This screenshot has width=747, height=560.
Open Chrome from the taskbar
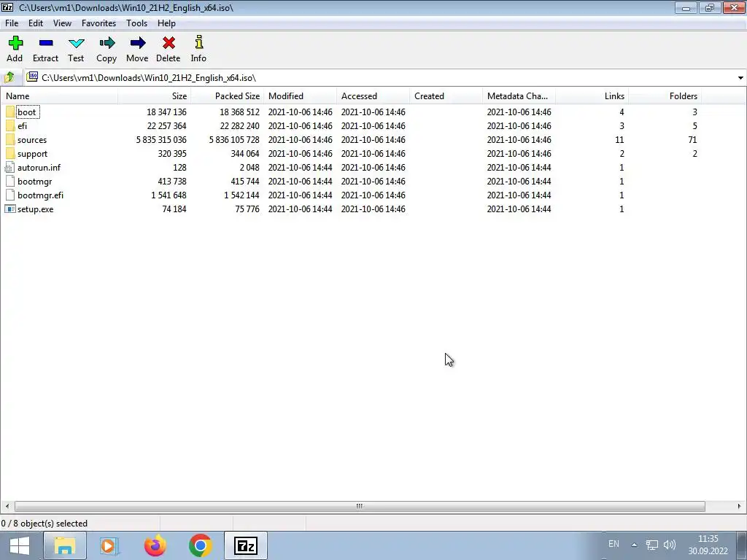200,545
